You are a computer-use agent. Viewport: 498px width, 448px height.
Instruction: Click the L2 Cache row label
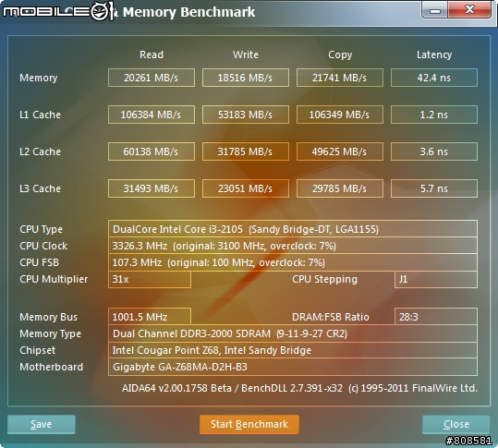(x=40, y=151)
